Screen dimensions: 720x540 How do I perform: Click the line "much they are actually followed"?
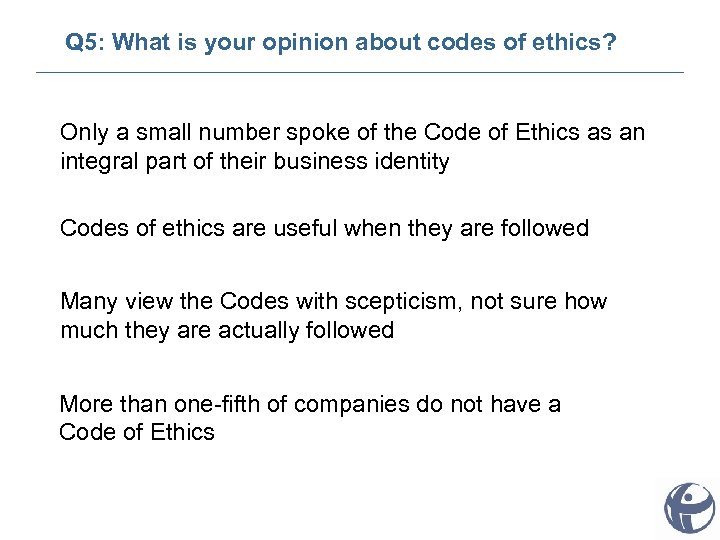227,330
